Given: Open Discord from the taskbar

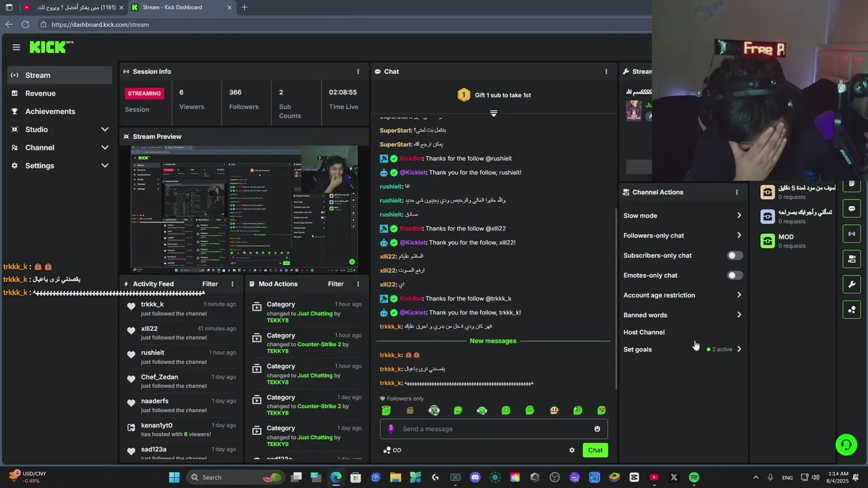Looking at the screenshot, I should (x=475, y=477).
